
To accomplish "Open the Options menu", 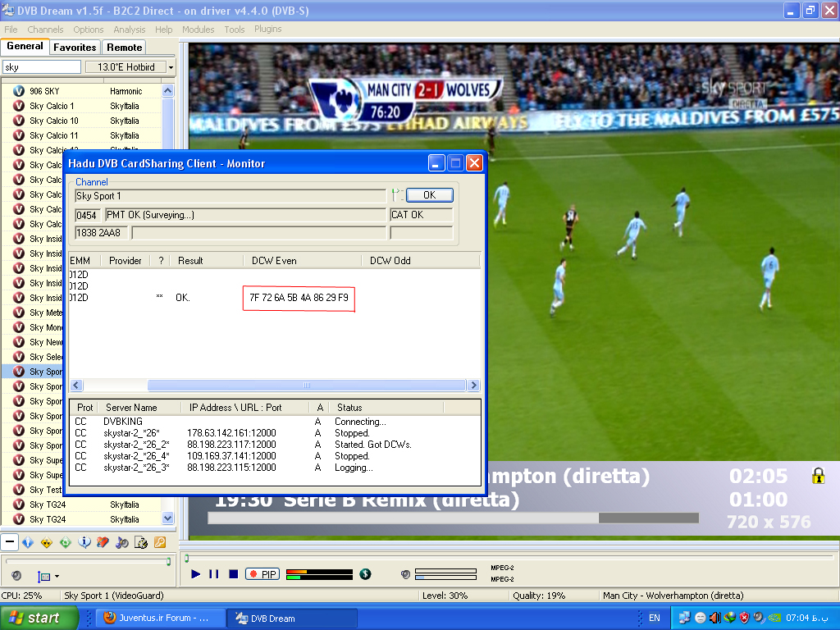I will pyautogui.click(x=89, y=30).
